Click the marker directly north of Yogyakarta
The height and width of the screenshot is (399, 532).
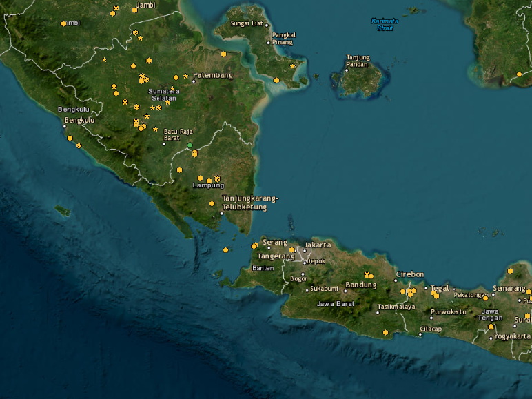[491, 327]
